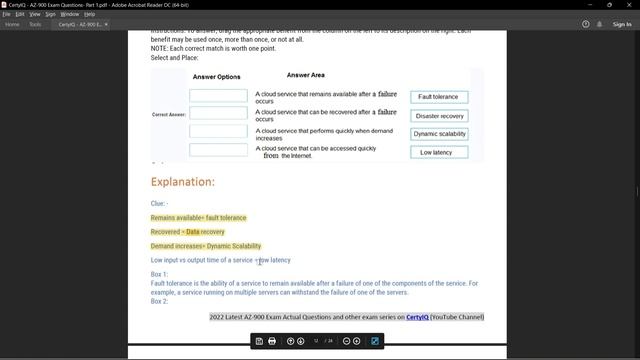Click the Acrobat PDF icon in title bar
The height and width of the screenshot is (360, 640).
[x=4, y=5]
